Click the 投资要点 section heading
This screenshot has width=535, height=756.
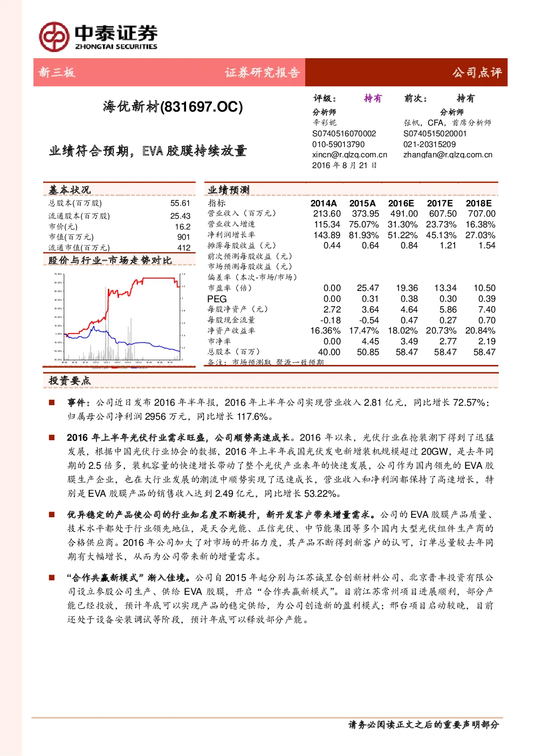(70, 381)
